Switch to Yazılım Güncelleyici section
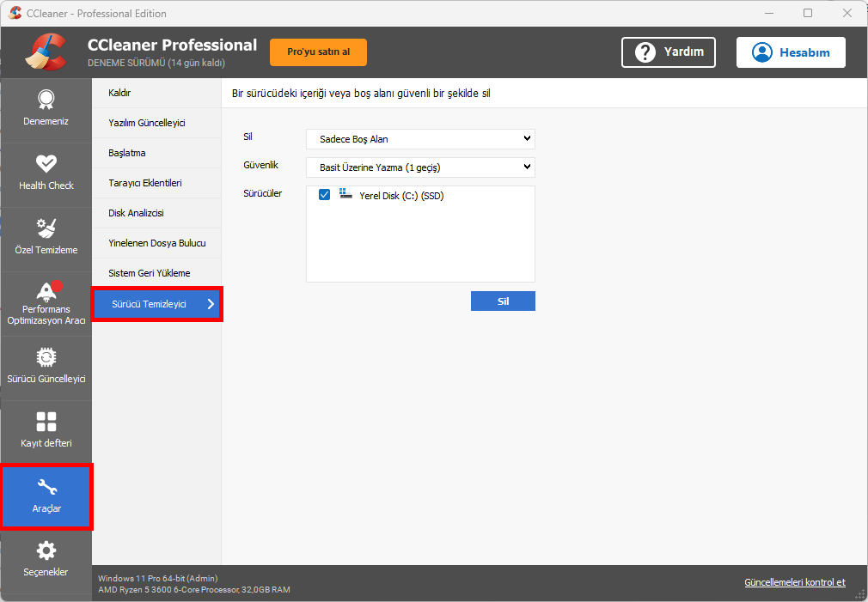Image resolution: width=868 pixels, height=602 pixels. click(x=147, y=123)
